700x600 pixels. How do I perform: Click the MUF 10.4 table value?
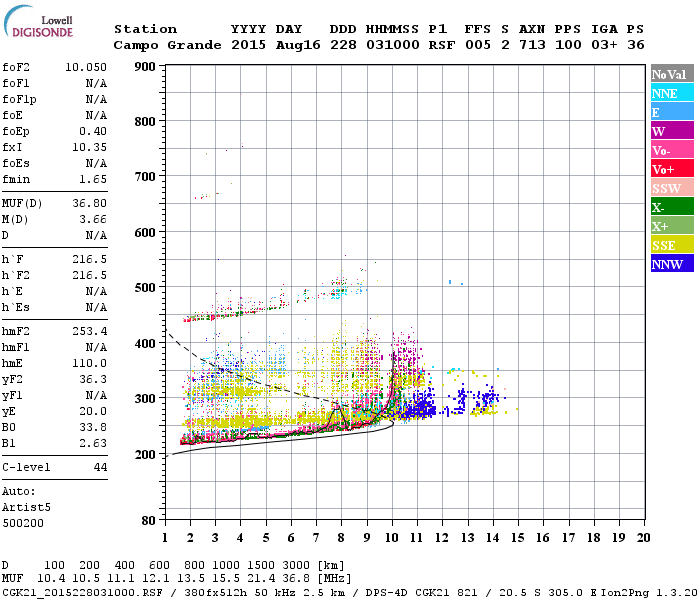[x=51, y=579]
